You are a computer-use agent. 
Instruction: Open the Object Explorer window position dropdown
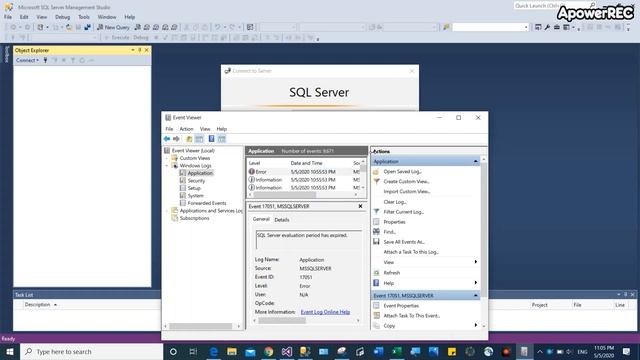133,50
